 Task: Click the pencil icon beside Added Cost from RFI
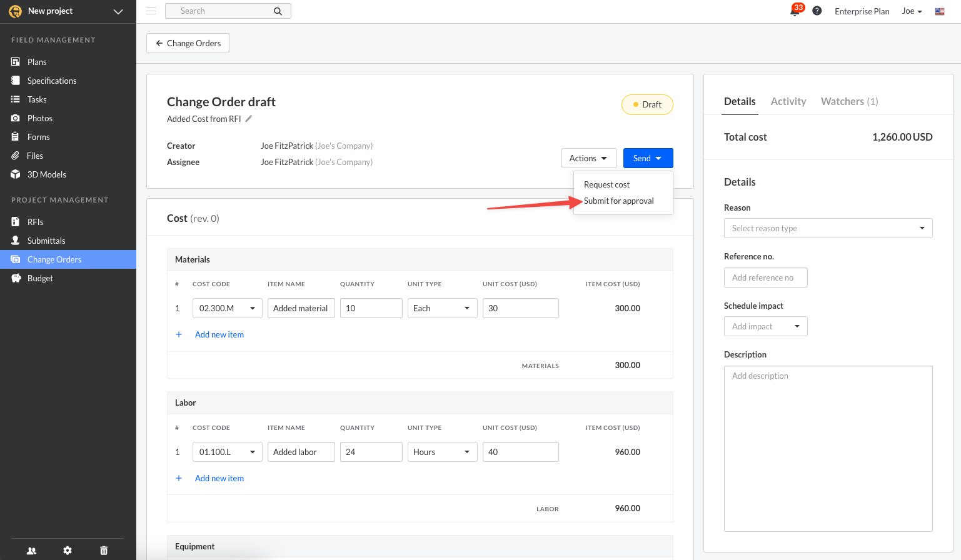pos(248,119)
